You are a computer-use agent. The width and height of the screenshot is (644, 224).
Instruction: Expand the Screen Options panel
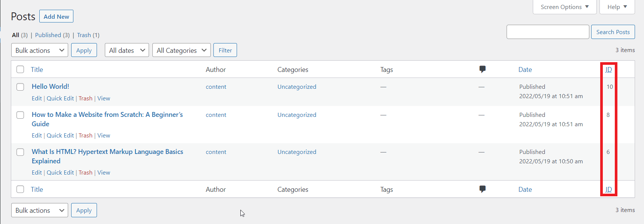click(564, 7)
